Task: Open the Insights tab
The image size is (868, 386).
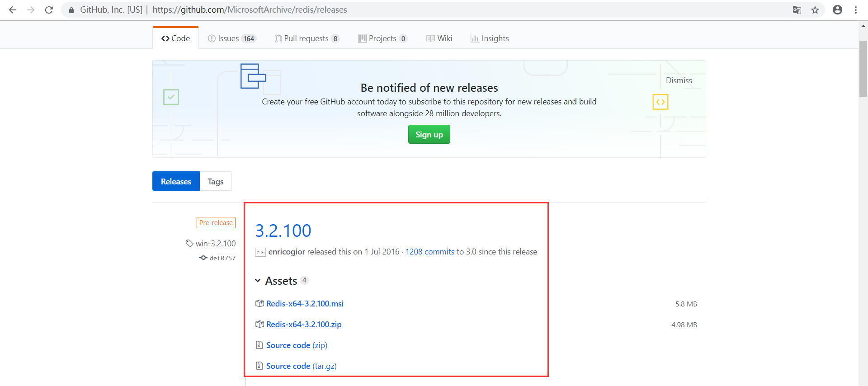Action: (490, 38)
